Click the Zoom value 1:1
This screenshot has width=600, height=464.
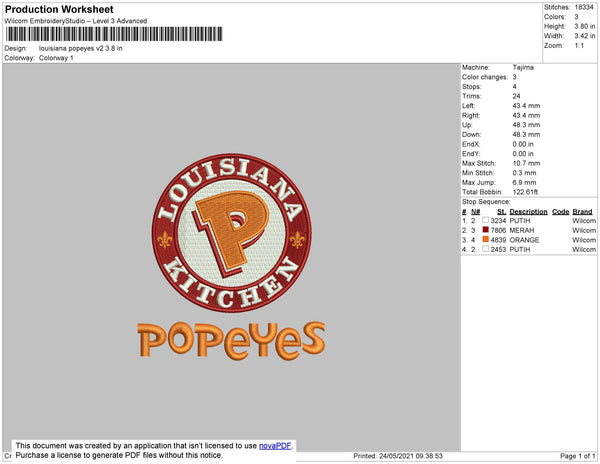579,46
